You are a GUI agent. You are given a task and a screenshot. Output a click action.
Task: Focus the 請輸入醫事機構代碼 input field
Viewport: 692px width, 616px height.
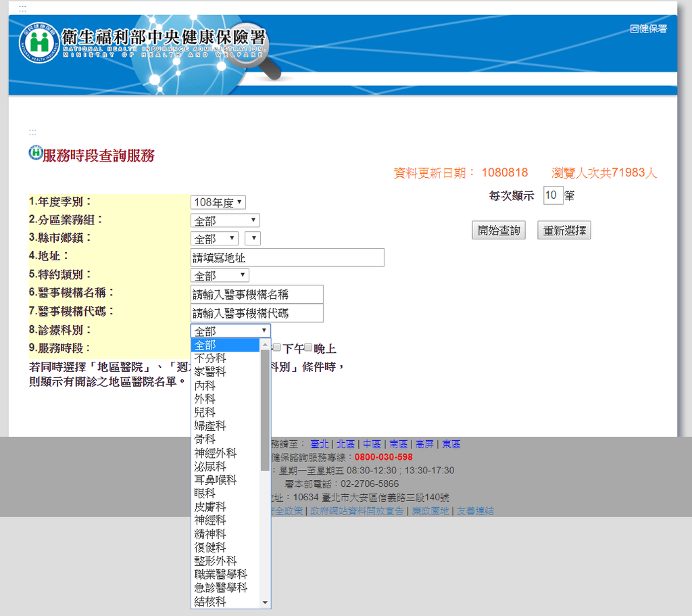[x=257, y=313]
